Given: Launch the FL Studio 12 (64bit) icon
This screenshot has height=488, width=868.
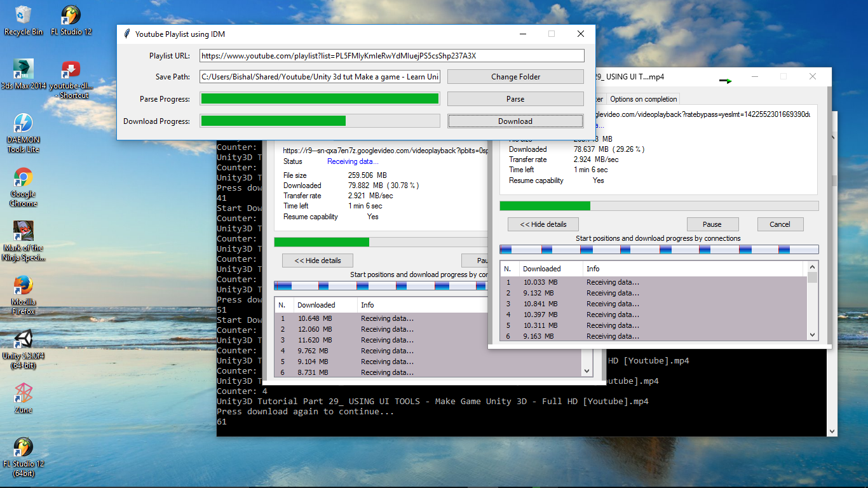Looking at the screenshot, I should 24,457.
